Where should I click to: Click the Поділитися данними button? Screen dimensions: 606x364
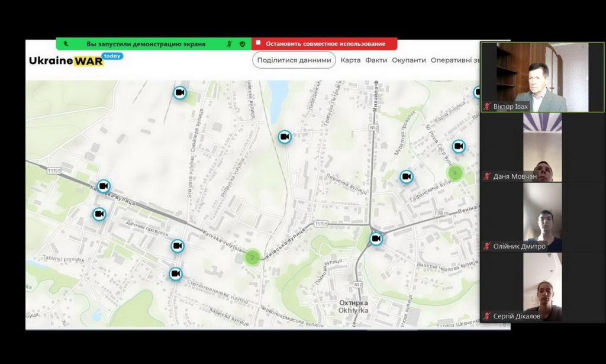tap(294, 60)
